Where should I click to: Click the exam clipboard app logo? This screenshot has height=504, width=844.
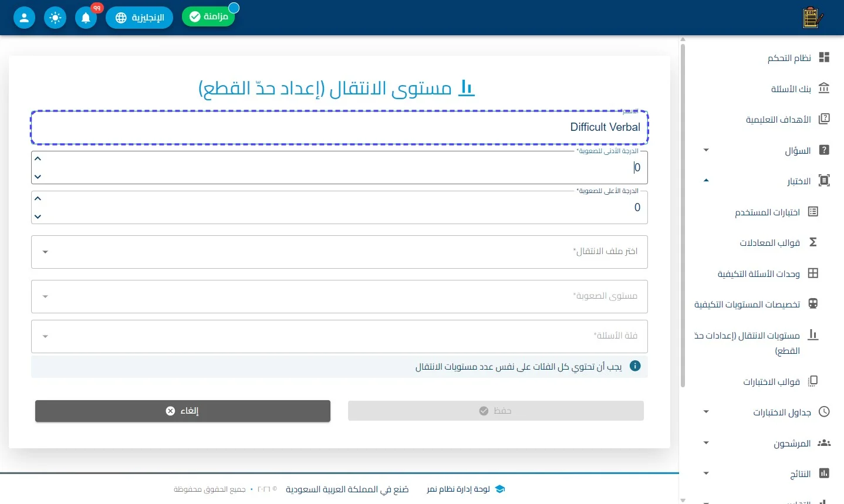point(812,18)
